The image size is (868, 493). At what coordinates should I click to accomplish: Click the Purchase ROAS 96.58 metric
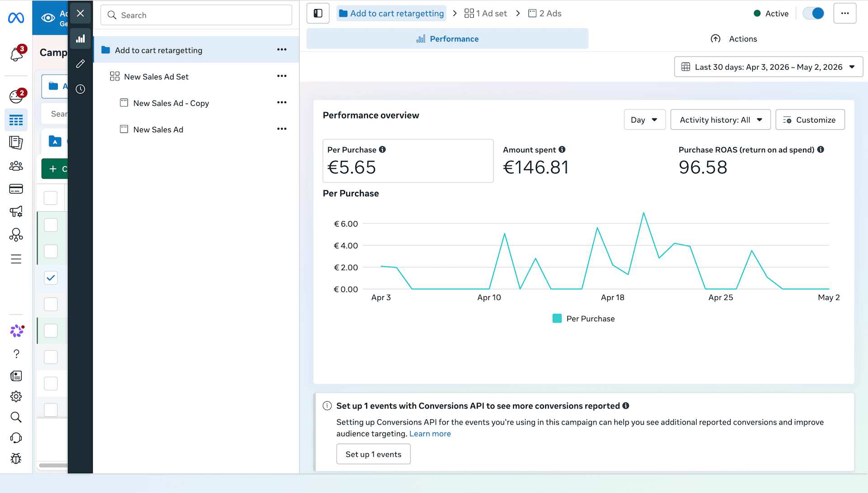coord(751,161)
